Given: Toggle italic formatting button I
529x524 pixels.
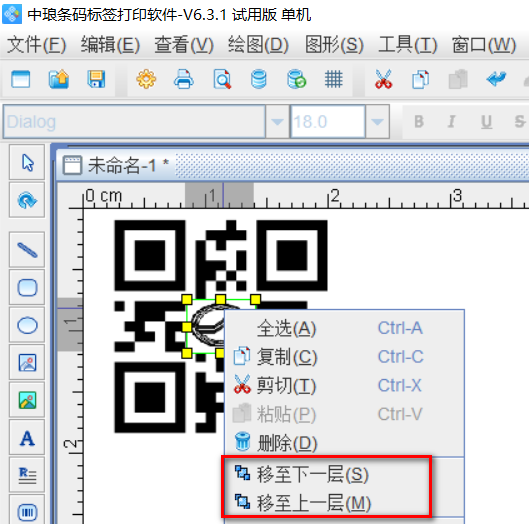Looking at the screenshot, I should [451, 121].
